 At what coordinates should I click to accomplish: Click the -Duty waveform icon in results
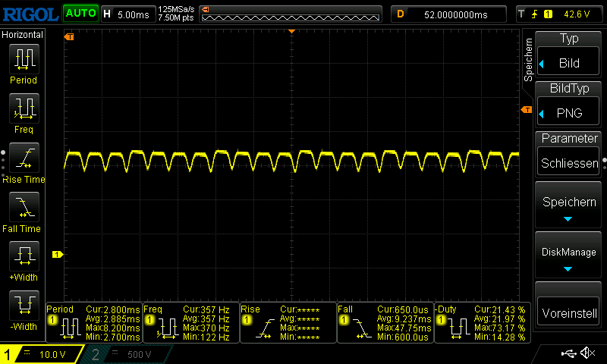coord(459,329)
